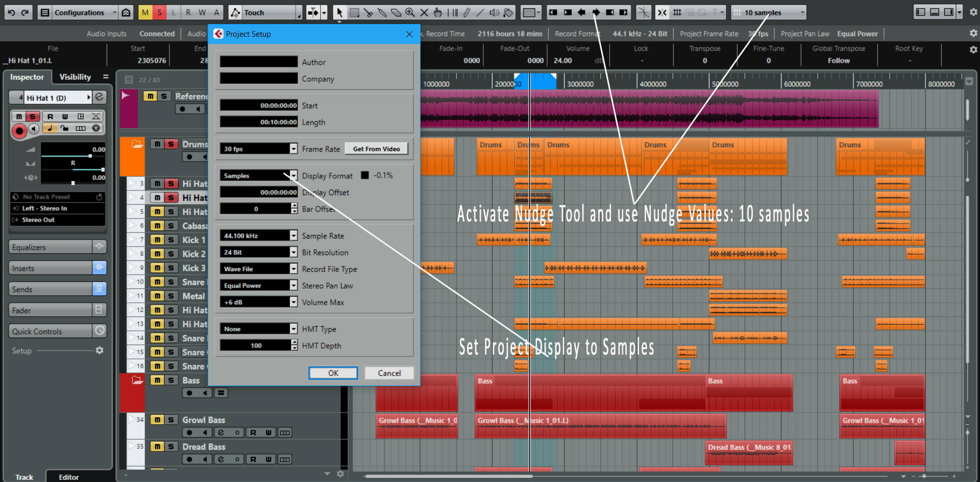Toggle Snap on/off button
Screen dimensions: 980x482
tap(662, 12)
